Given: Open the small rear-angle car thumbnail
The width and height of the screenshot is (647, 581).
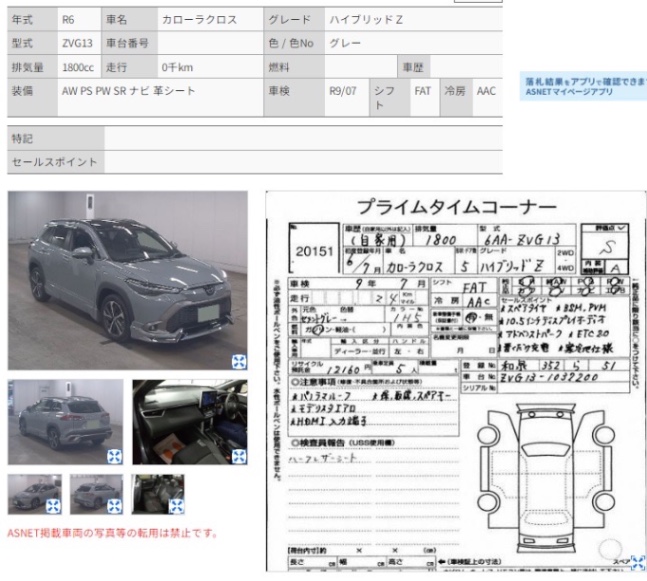Looking at the screenshot, I should tap(96, 494).
